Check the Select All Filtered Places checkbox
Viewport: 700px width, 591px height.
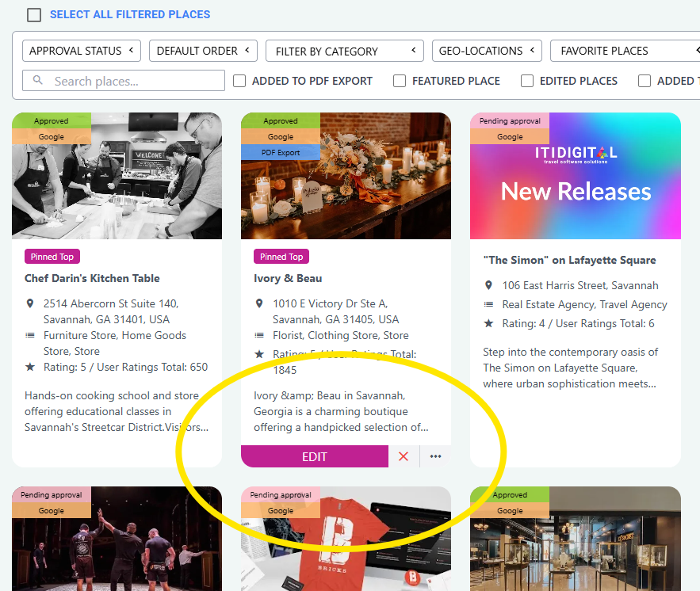pyautogui.click(x=34, y=15)
